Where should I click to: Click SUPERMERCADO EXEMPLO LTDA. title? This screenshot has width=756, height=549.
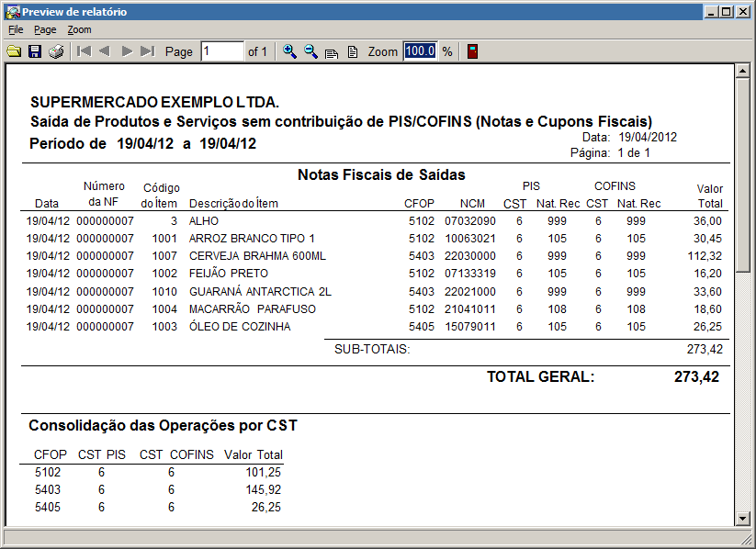(154, 102)
